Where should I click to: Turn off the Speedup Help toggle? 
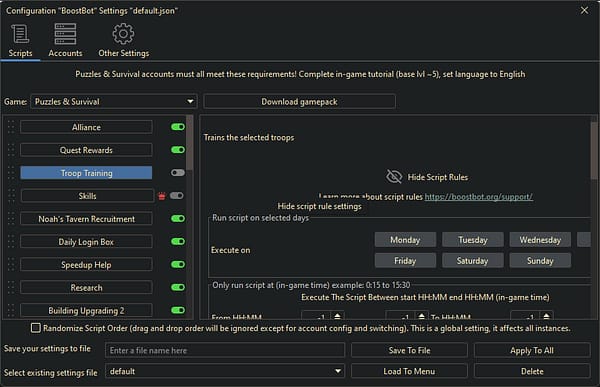tap(178, 265)
